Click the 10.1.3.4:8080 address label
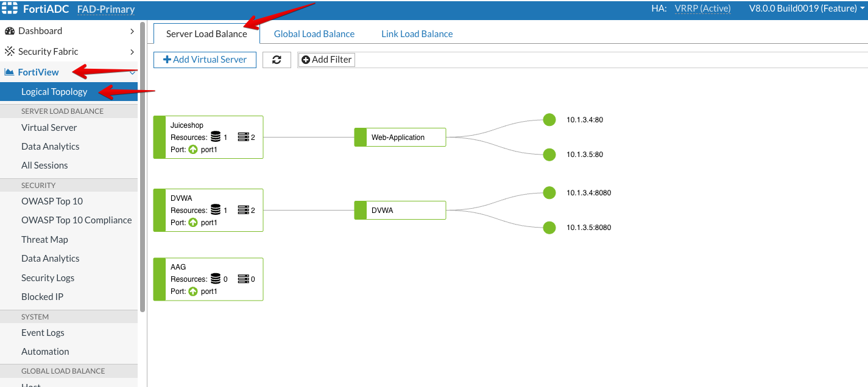 pos(589,193)
